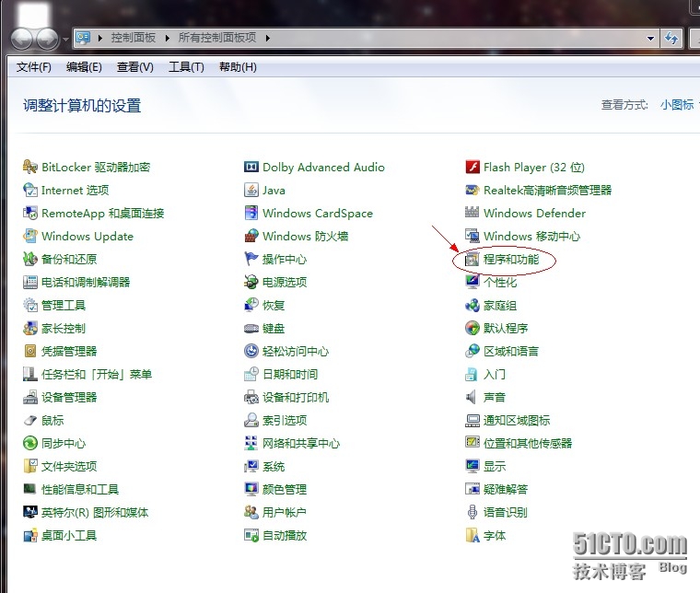
Task: Open the 区域和语言 link
Action: click(x=510, y=351)
